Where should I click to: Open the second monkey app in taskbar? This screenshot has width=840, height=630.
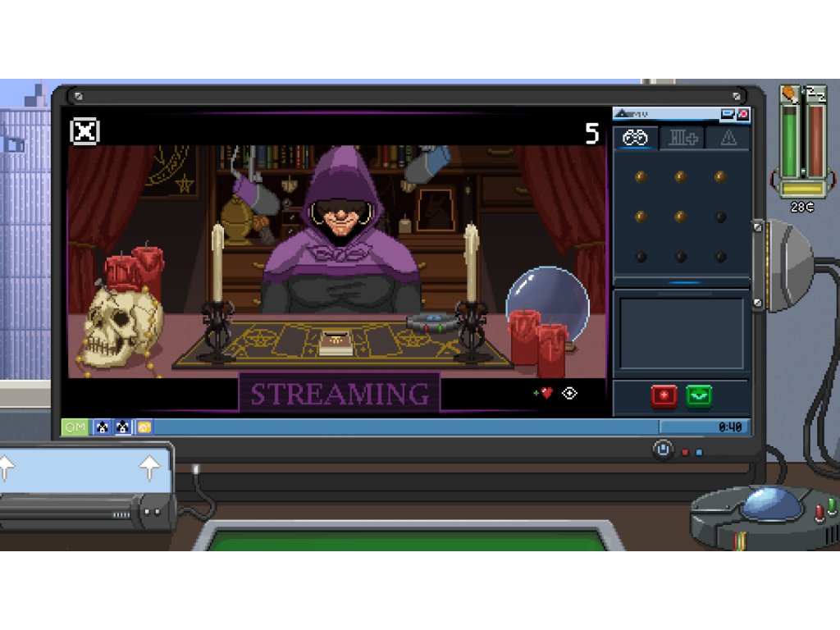click(x=123, y=427)
